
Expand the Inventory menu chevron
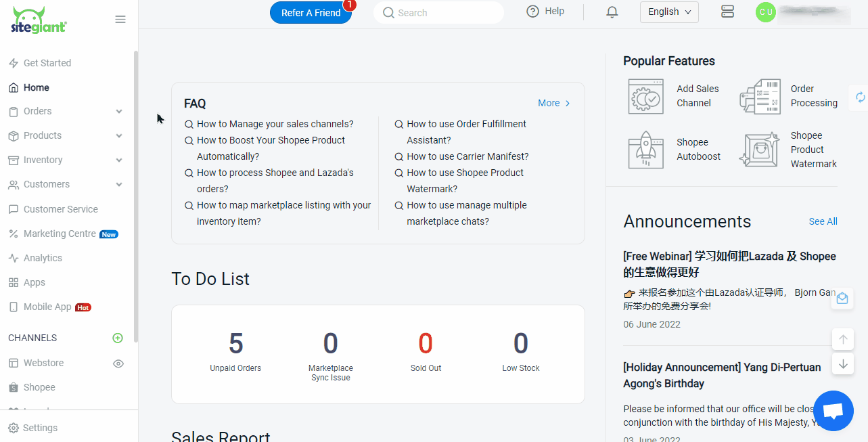[x=119, y=160]
